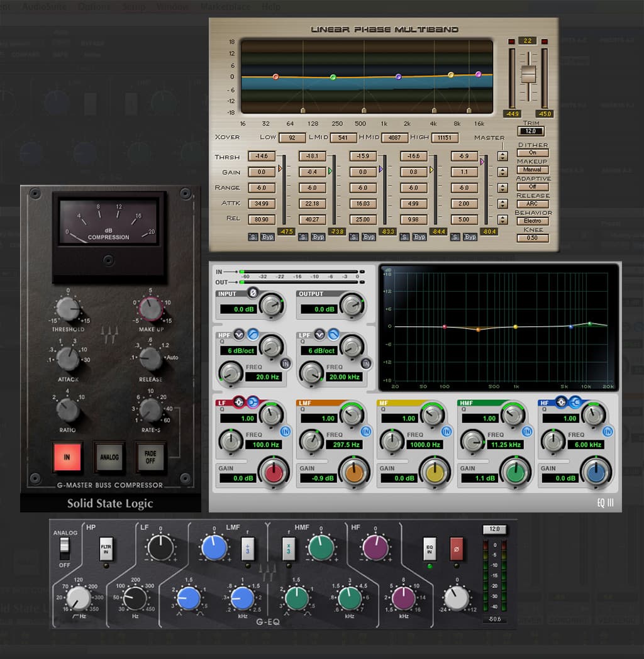Click the Master Attk stepper in multiband
This screenshot has height=659, width=644.
point(502,204)
